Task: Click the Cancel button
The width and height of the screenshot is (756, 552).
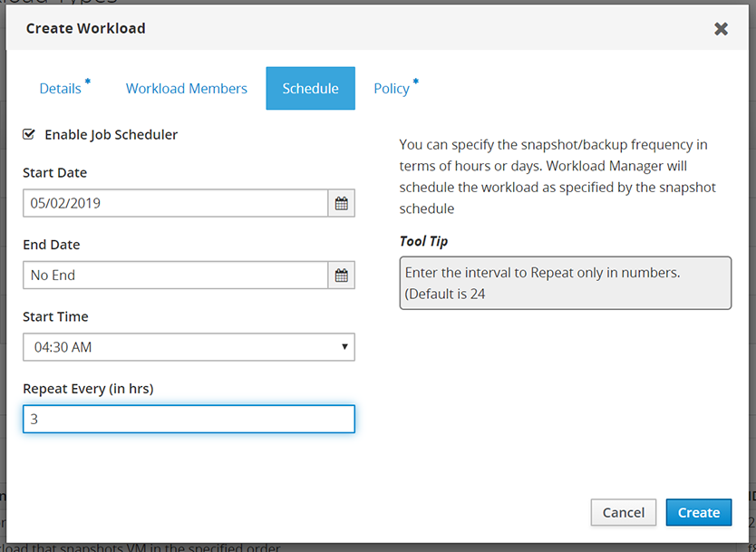Action: click(624, 512)
